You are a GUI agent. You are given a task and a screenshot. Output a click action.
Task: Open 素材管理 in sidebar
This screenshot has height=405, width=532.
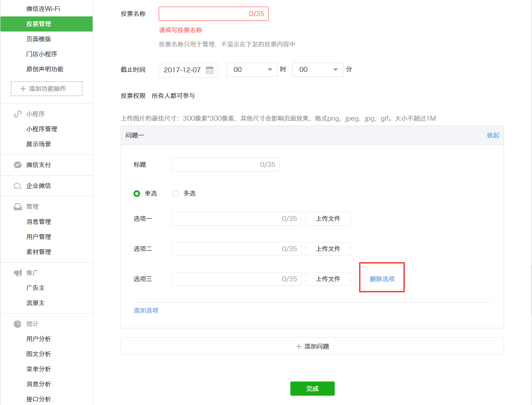[x=39, y=252]
